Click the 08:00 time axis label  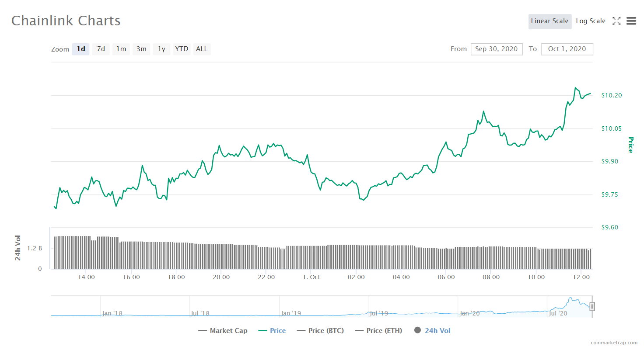(491, 277)
